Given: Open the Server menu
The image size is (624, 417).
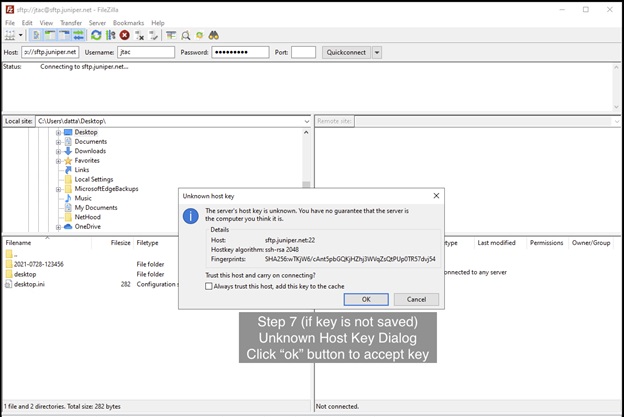Looking at the screenshot, I should [97, 23].
